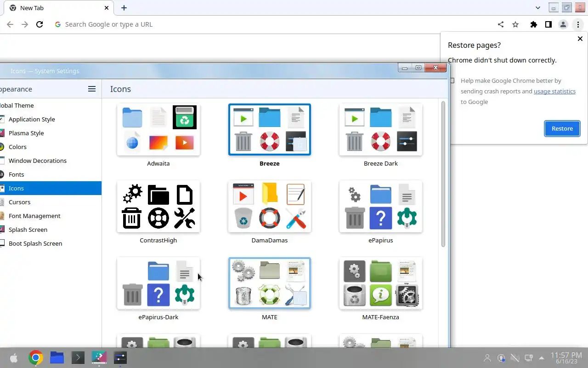Expand hidden system tray icons
This screenshot has height=368, width=588.
pos(542,357)
